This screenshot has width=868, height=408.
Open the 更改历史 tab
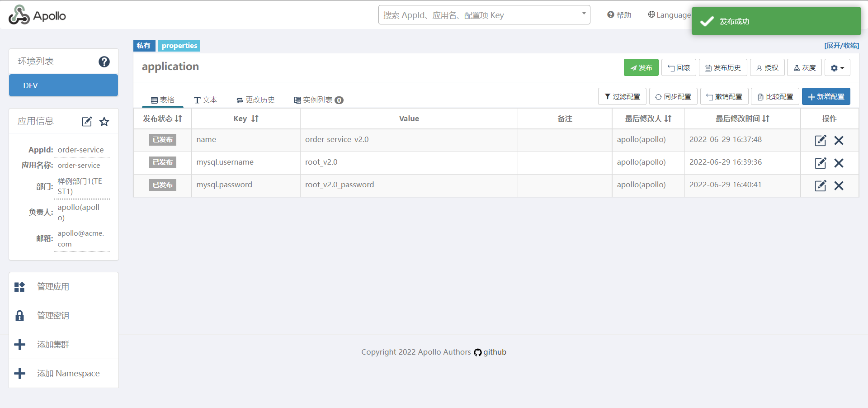[256, 100]
